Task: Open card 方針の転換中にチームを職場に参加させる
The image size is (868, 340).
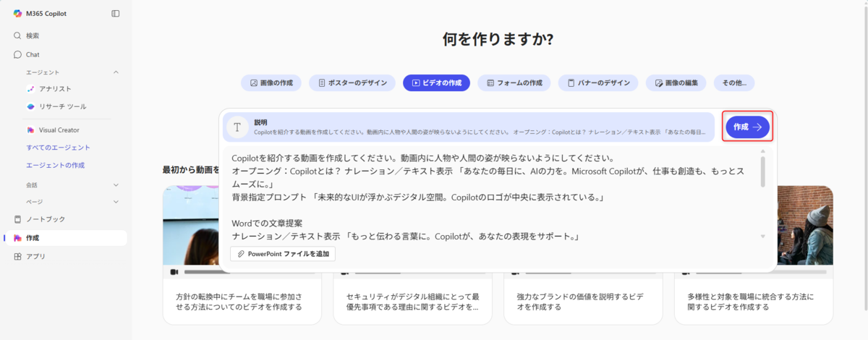Action: (x=242, y=302)
